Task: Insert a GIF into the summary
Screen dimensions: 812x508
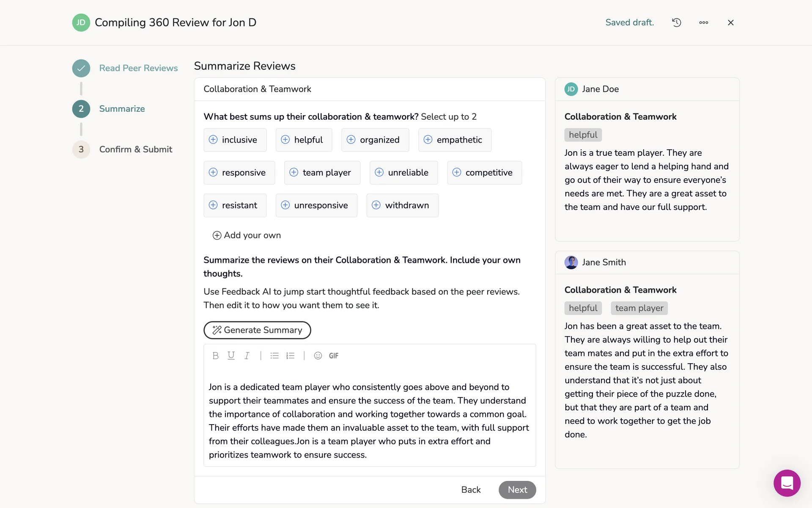Action: (334, 356)
